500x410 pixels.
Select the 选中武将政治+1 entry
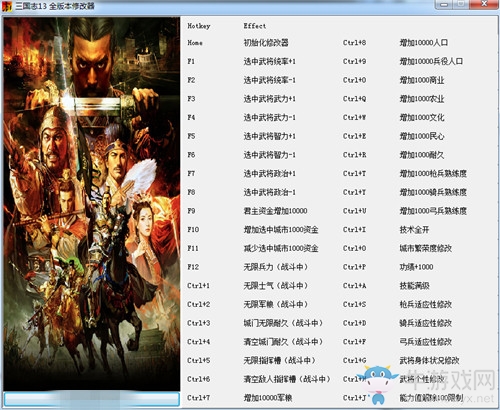pyautogui.click(x=269, y=173)
